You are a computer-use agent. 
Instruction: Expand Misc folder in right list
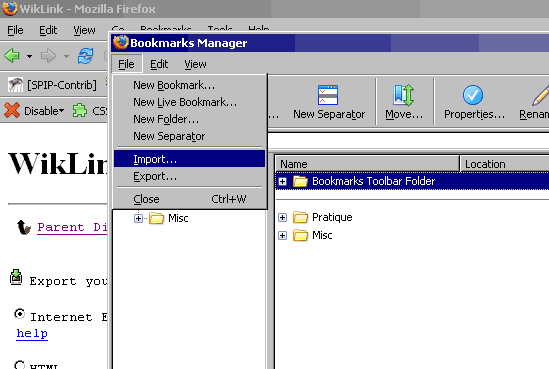click(x=282, y=235)
